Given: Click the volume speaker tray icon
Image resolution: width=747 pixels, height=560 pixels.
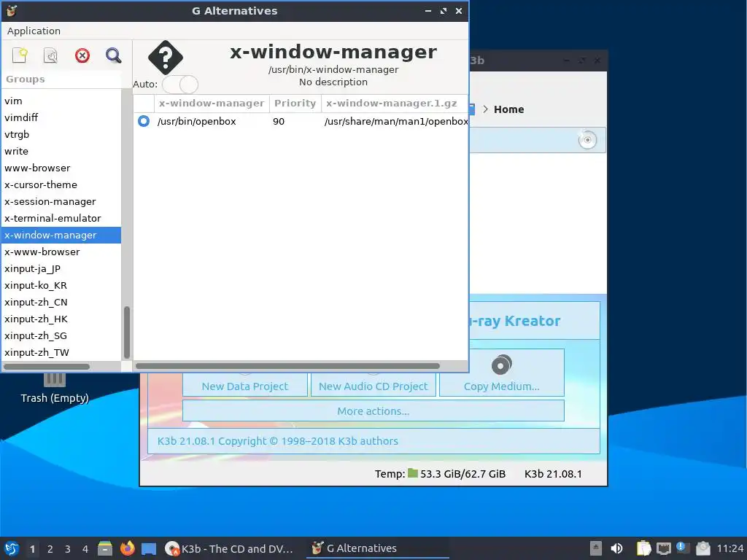Looking at the screenshot, I should pyautogui.click(x=616, y=548).
